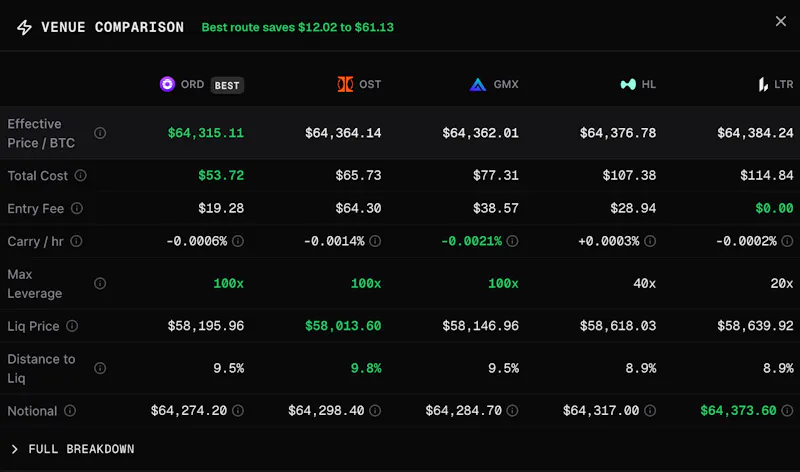
Task: Click the 9.8% distance to liq value
Action: tap(366, 368)
